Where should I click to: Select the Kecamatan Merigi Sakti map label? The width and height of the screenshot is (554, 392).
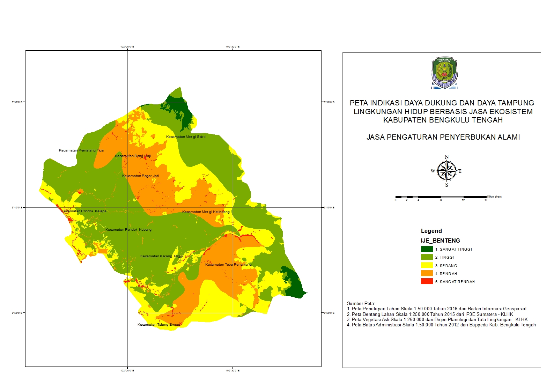pyautogui.click(x=186, y=137)
